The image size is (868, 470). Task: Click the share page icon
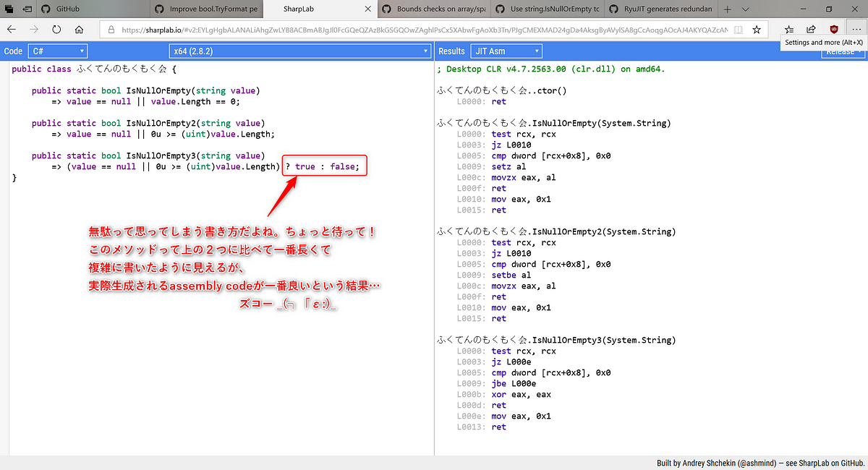point(812,30)
